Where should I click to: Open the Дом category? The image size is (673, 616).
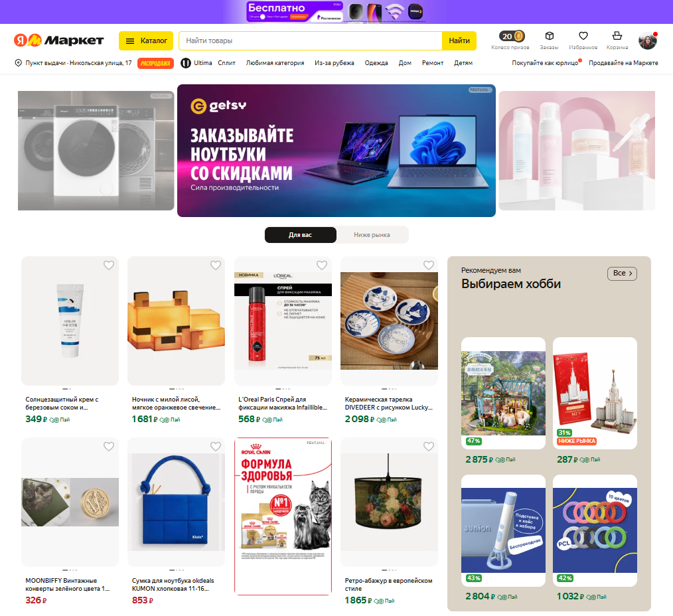point(405,63)
